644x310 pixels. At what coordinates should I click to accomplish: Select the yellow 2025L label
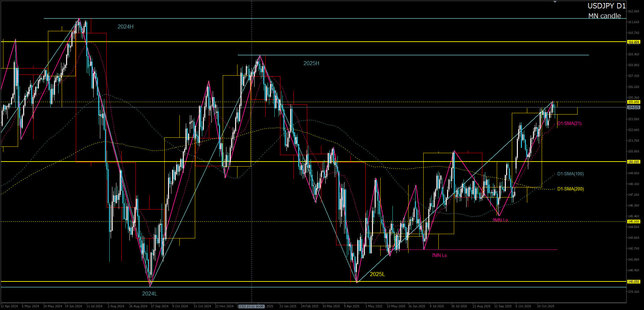pyautogui.click(x=377, y=274)
